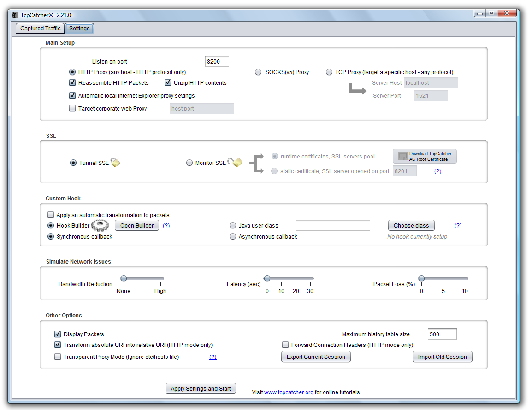532x410 pixels.
Task: Click the Bandwidth Reduction slider handle
Action: click(124, 278)
